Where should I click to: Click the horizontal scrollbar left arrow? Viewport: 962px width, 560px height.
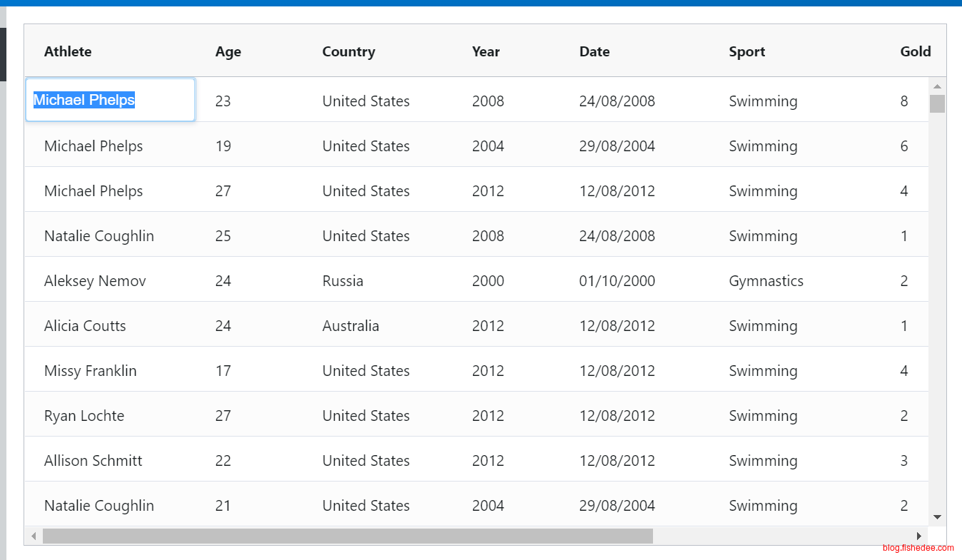click(34, 536)
